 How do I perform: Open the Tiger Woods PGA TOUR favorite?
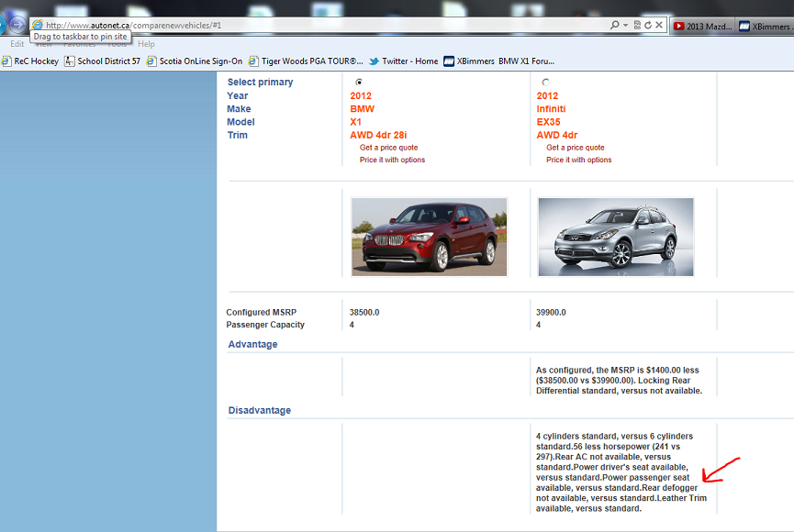[x=306, y=61]
